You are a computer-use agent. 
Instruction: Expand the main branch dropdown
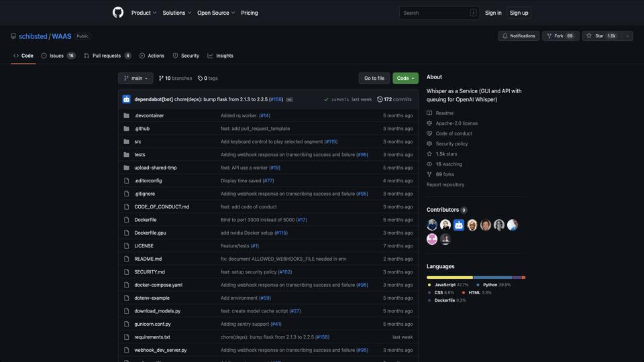pos(136,78)
